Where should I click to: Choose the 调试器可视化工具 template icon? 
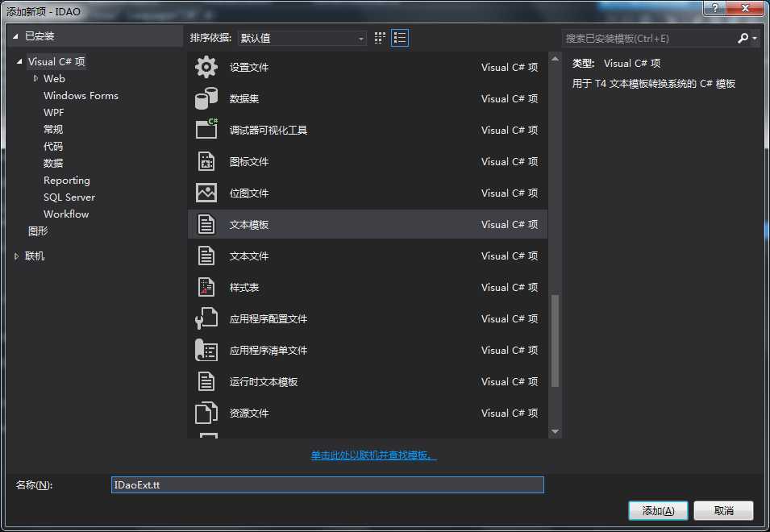click(207, 130)
